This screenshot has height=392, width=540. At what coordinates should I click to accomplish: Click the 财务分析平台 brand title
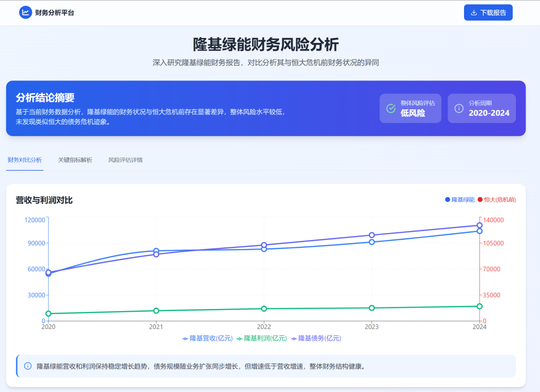[54, 12]
